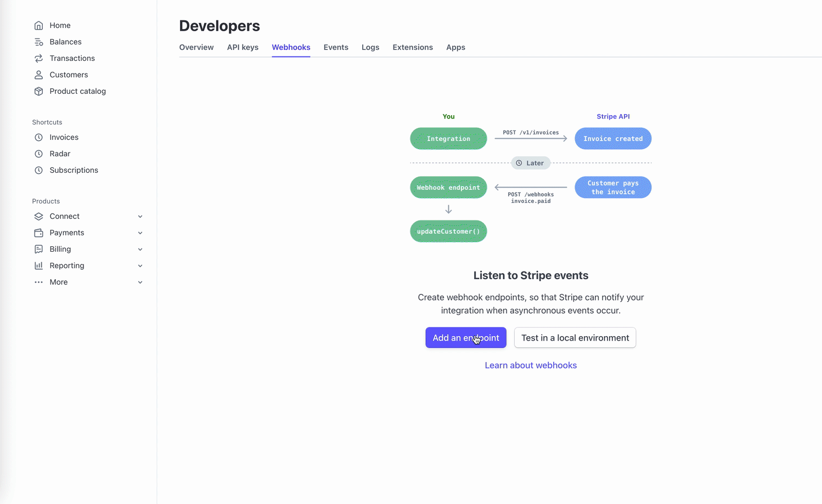Click the Billing label under Products
Image resolution: width=822 pixels, height=504 pixels.
60,249
